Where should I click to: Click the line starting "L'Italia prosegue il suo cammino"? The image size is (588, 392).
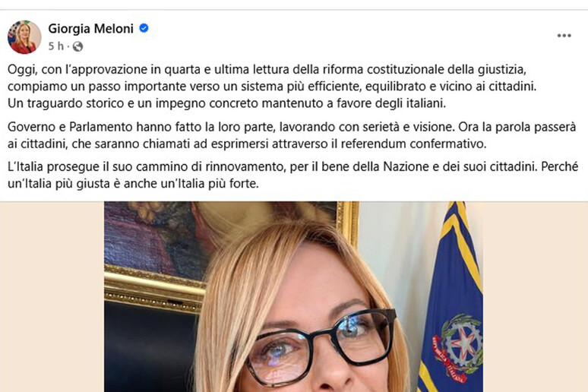(x=292, y=166)
